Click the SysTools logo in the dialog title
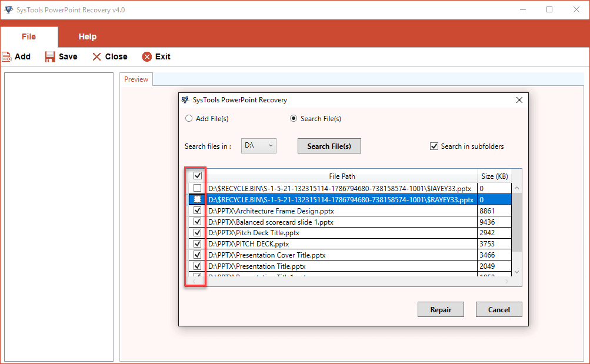 tap(185, 100)
